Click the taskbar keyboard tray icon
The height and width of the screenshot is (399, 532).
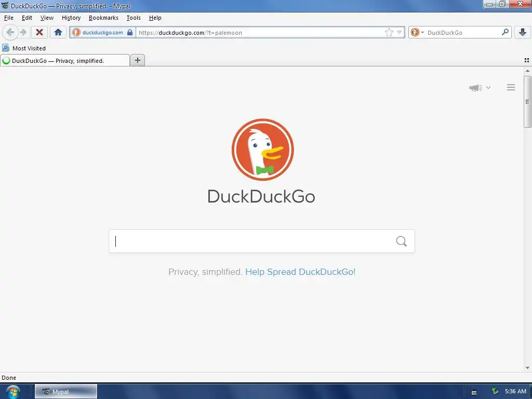tap(474, 393)
